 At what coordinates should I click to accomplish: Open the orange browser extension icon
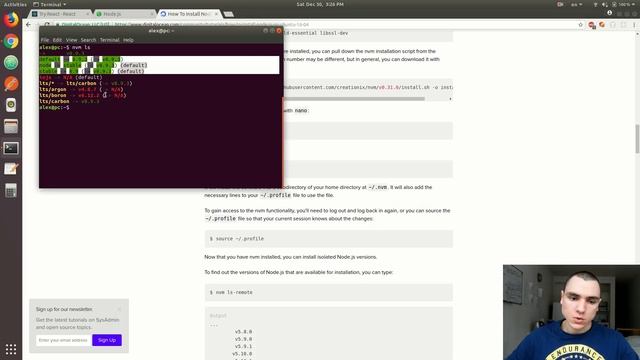tap(602, 25)
